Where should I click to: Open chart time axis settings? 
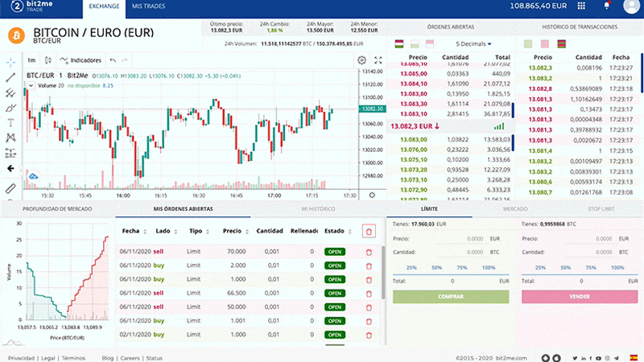[372, 195]
